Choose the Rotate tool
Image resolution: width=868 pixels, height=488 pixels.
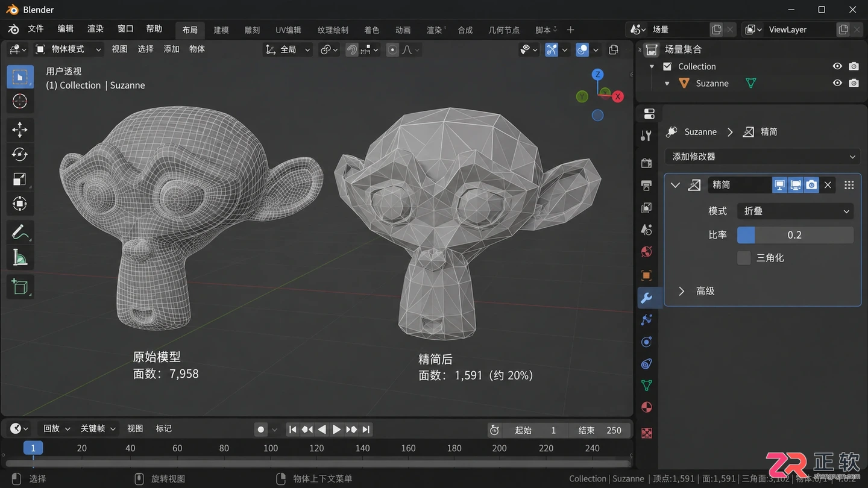point(20,154)
